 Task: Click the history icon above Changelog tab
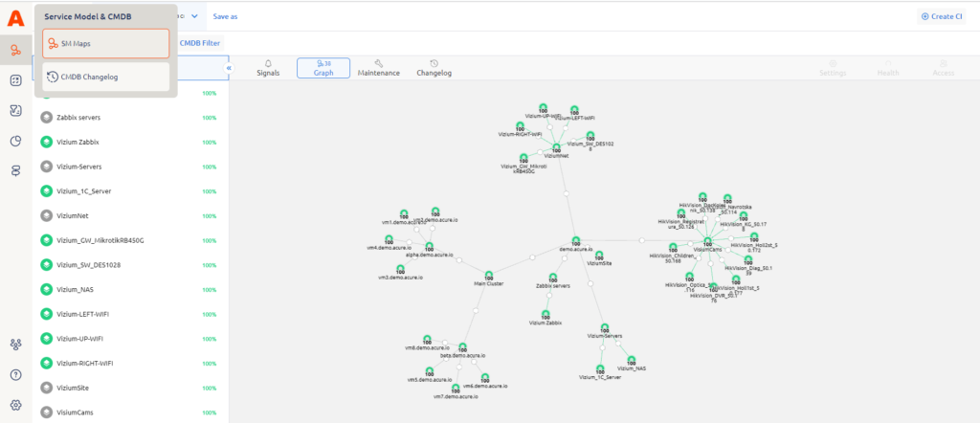[434, 64]
